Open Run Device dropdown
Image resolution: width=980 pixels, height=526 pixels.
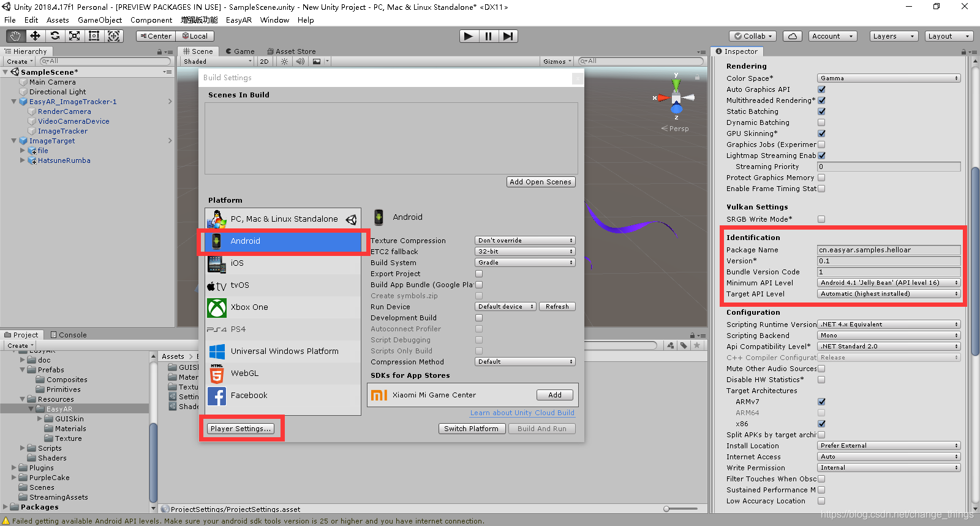(505, 307)
